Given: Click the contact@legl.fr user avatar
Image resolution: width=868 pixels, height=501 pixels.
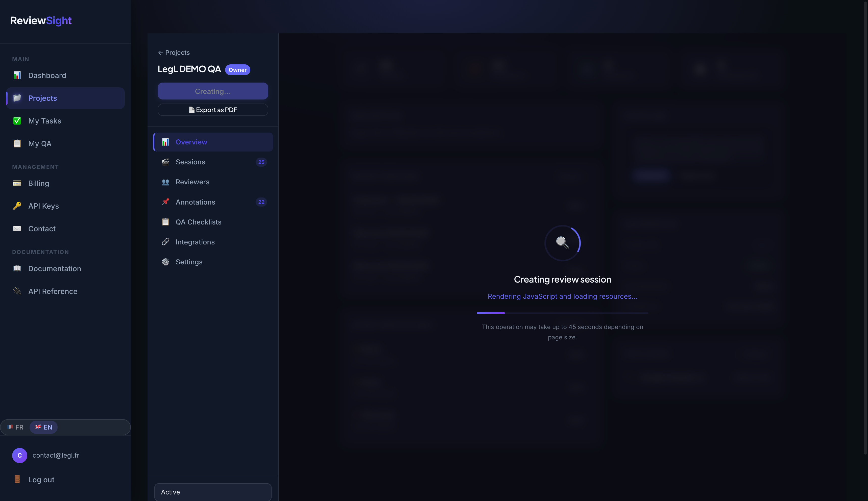Looking at the screenshot, I should tap(20, 455).
